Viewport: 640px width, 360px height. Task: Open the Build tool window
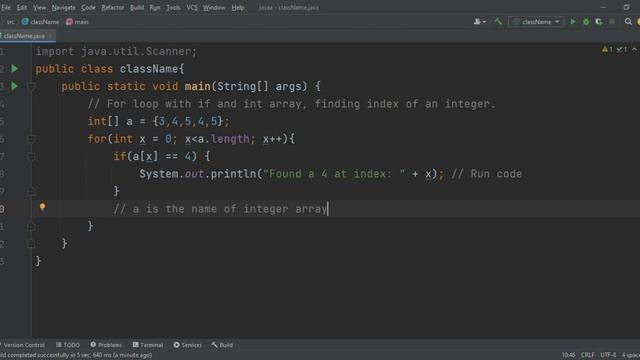click(x=222, y=345)
